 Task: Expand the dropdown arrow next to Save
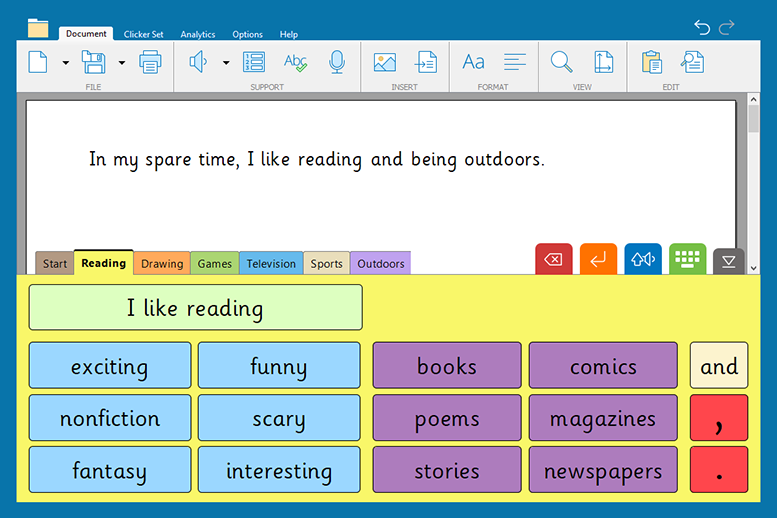pyautogui.click(x=122, y=63)
